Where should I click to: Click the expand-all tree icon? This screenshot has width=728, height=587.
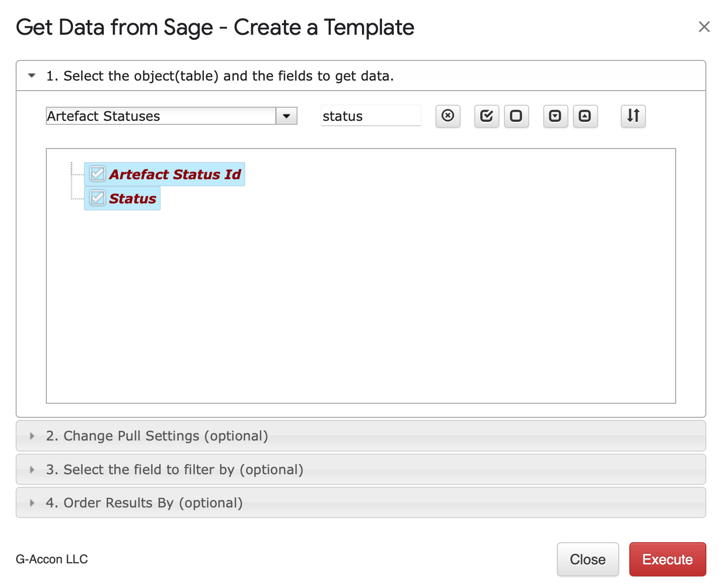point(555,116)
